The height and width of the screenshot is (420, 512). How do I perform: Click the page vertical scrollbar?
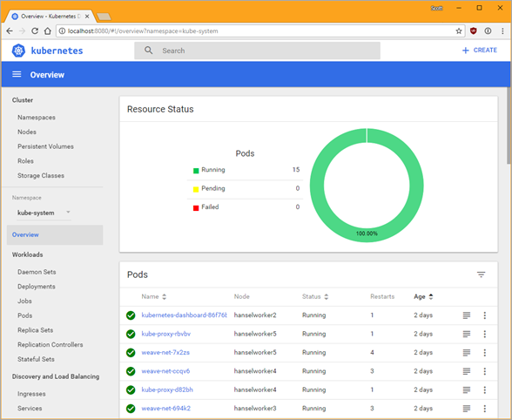509,125
